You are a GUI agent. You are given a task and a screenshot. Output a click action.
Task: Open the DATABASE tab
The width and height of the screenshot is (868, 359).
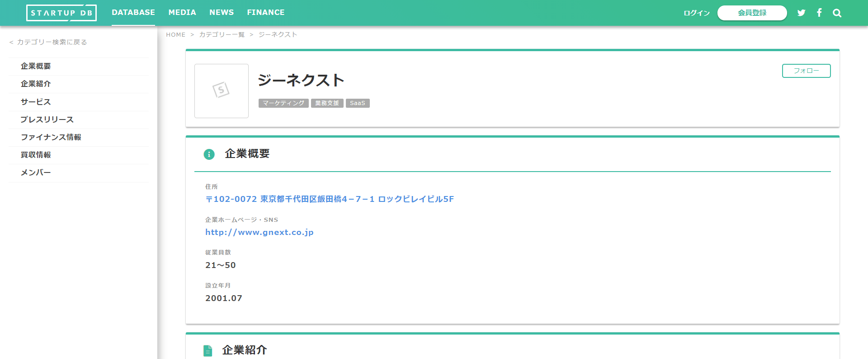pyautogui.click(x=133, y=13)
